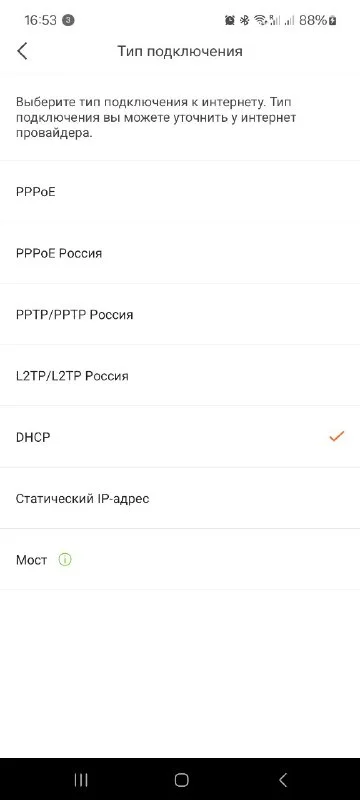Tap the Android home button
360x800 pixels.
tap(181, 780)
